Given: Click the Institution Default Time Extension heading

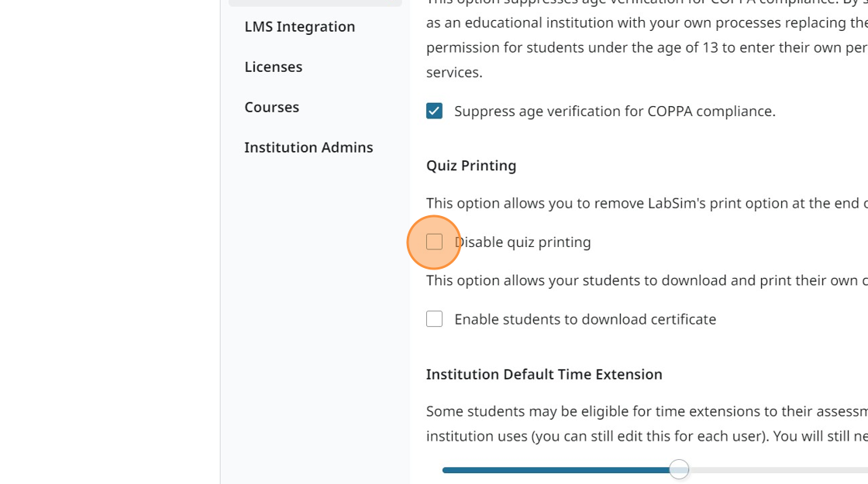Looking at the screenshot, I should [x=544, y=374].
